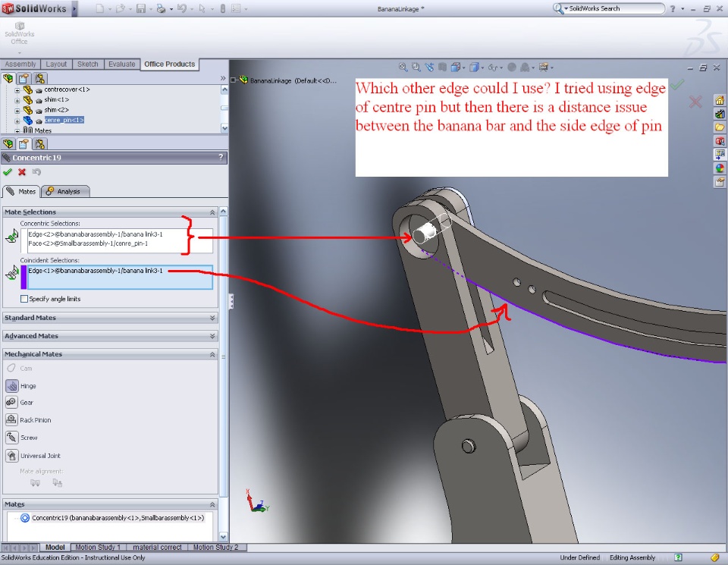Toggle the Hinge mechanical mate button
The image size is (728, 565).
tap(11, 385)
